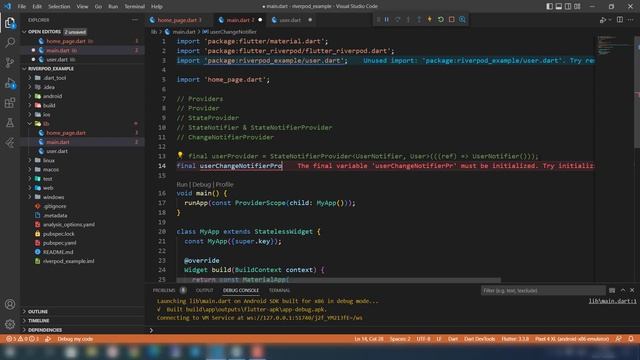Open the Explorer view in activity bar

click(x=10, y=23)
